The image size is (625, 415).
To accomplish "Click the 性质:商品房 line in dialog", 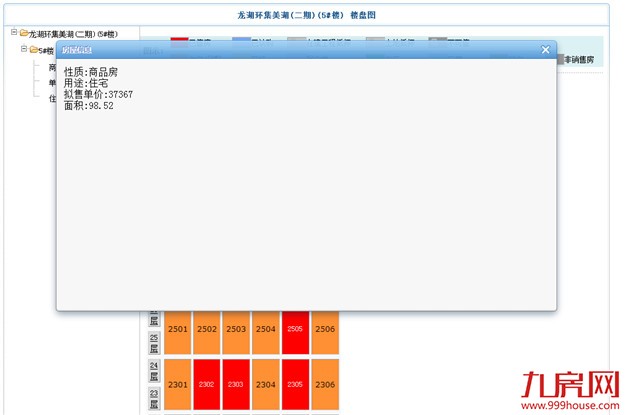I will [x=91, y=72].
